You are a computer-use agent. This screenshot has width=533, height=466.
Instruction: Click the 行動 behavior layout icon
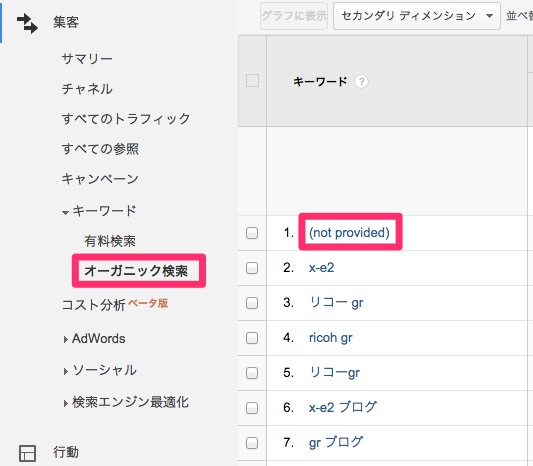pos(27,453)
